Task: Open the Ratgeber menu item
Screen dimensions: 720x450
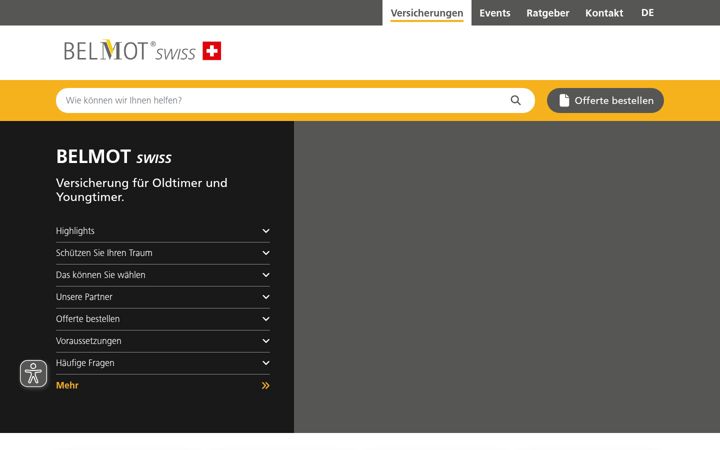Action: (x=548, y=13)
